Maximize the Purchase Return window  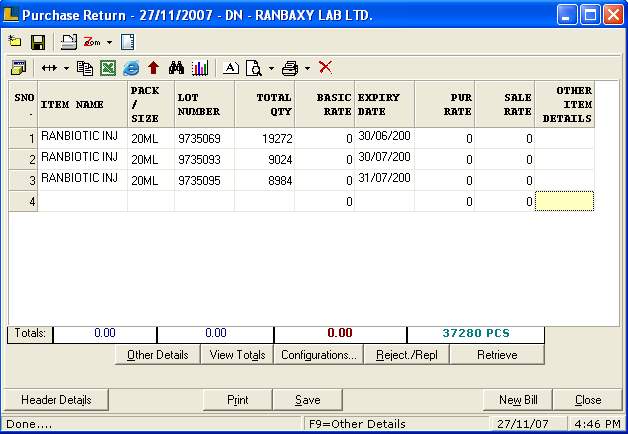(590, 15)
